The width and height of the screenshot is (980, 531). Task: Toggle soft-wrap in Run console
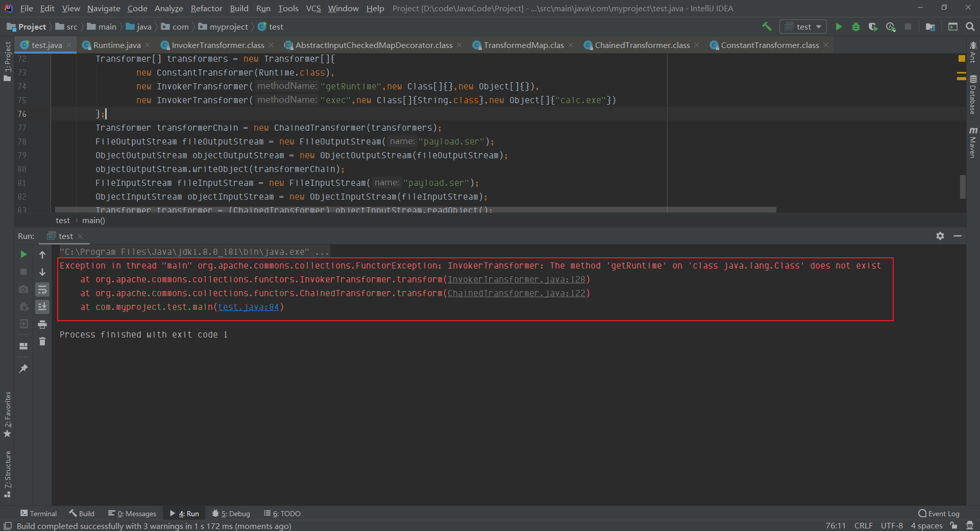pyautogui.click(x=42, y=289)
